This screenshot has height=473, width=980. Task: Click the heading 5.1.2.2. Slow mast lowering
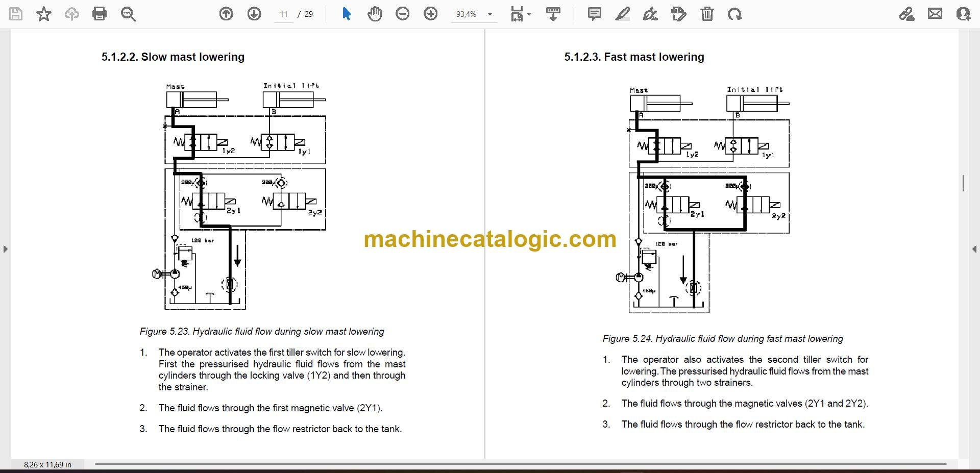point(173,57)
